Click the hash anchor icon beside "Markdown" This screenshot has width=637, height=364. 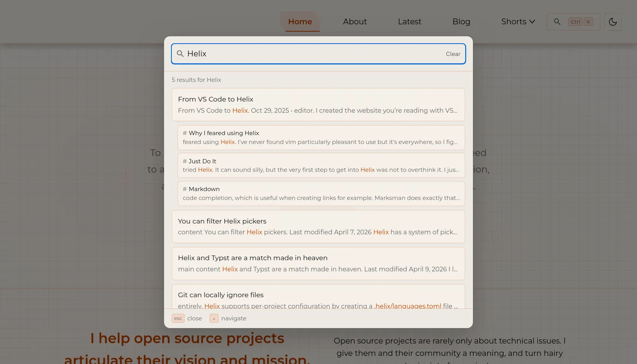coord(185,189)
